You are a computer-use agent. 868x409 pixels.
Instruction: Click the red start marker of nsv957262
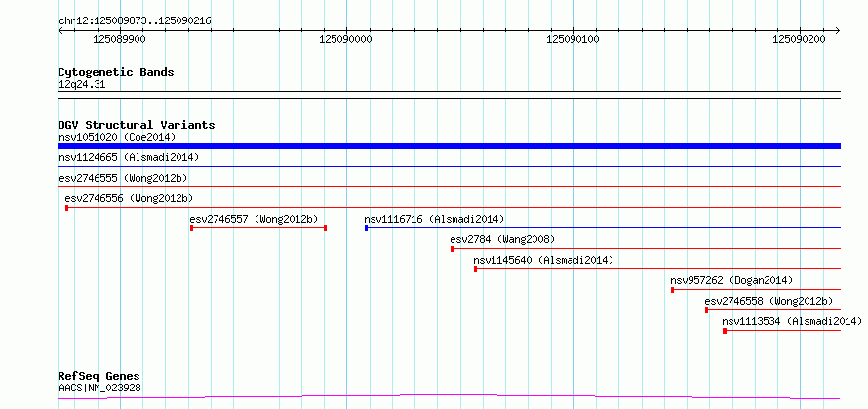coord(672,290)
